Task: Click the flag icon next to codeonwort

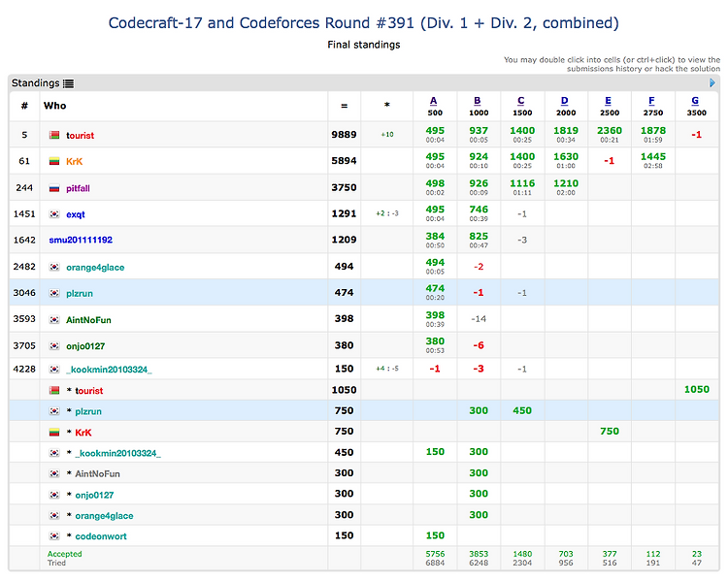Action: (54, 536)
